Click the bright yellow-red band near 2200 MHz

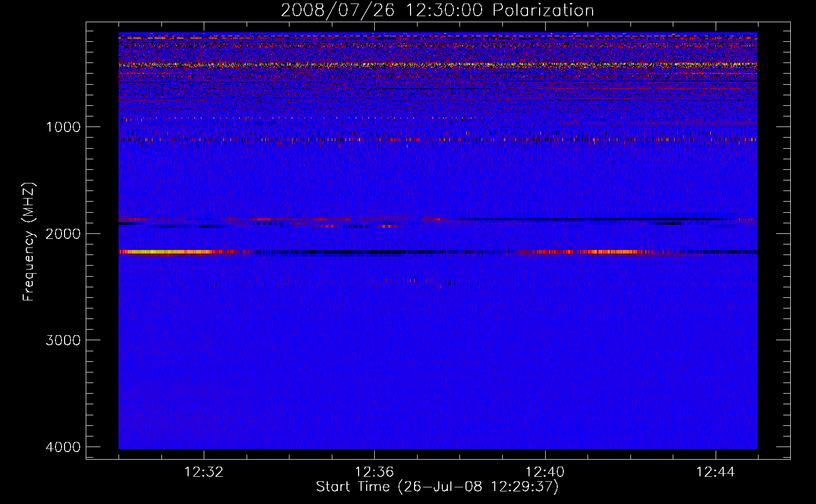coord(171,251)
